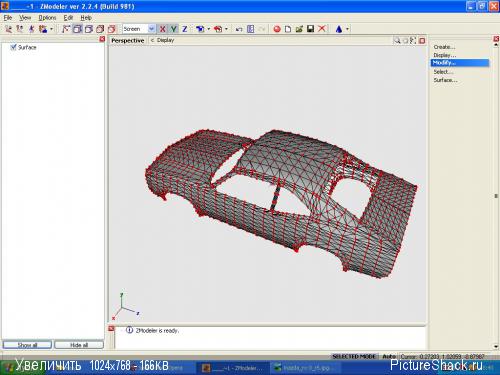Click the axes pivot icon left of the highlighted cube
This screenshot has height=375, width=500.
pyautogui.click(x=66, y=29)
